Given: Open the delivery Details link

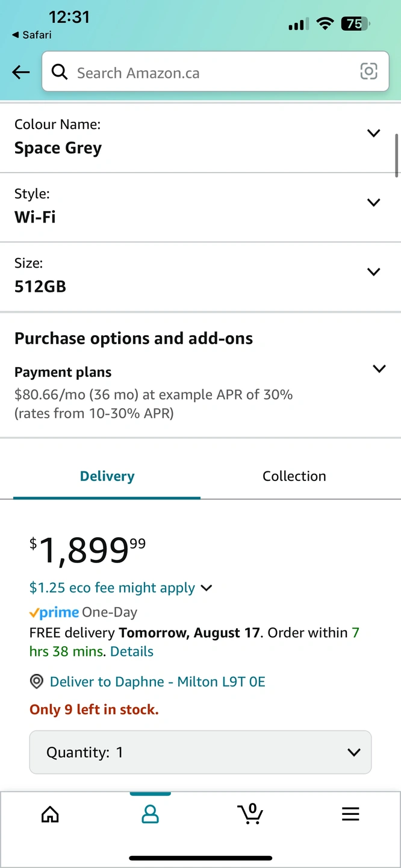Looking at the screenshot, I should pyautogui.click(x=132, y=652).
